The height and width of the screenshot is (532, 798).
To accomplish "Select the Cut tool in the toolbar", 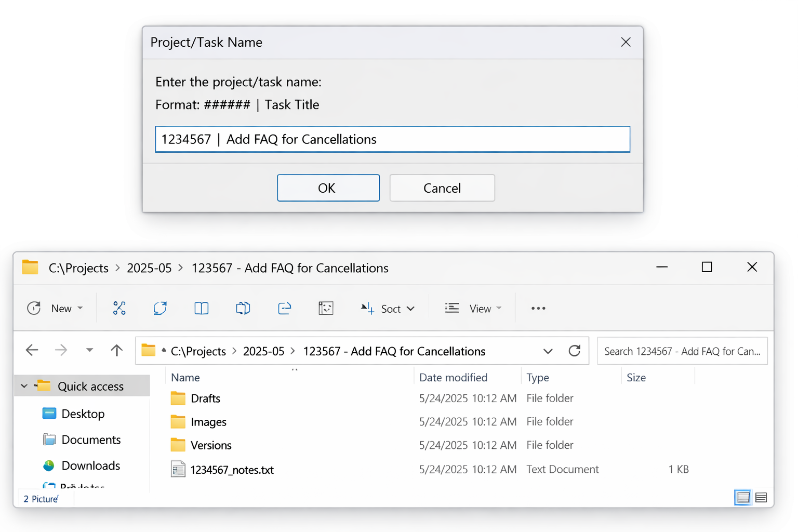I will (x=119, y=308).
